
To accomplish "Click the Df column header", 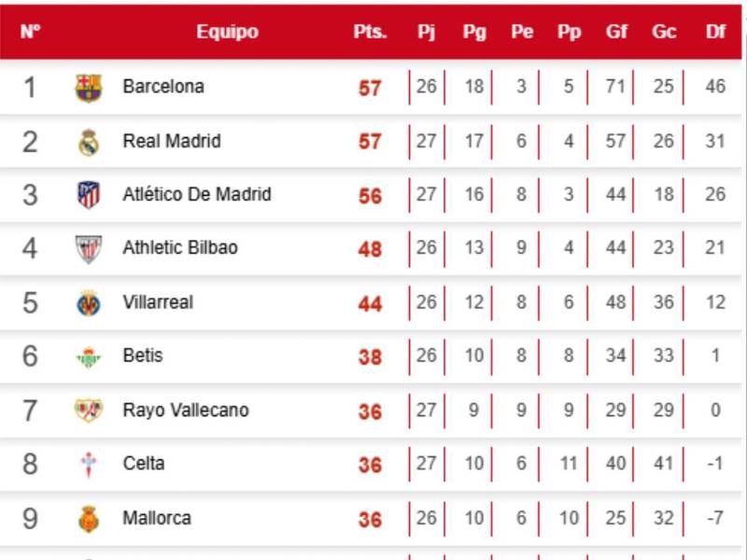I will pos(715,32).
